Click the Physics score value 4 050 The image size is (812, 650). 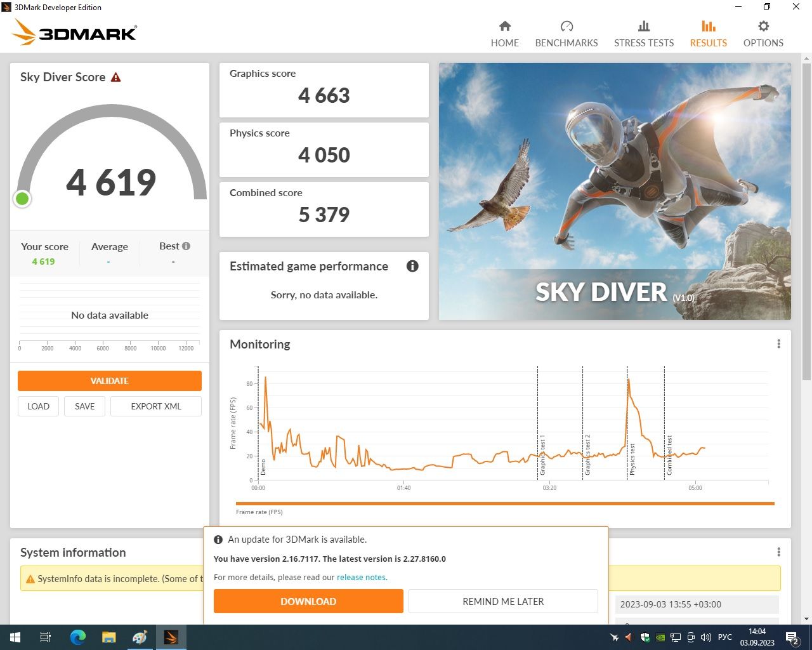coord(324,156)
